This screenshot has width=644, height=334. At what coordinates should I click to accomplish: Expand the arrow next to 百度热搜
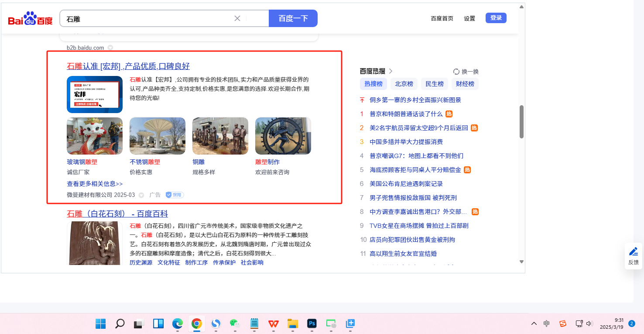click(391, 71)
